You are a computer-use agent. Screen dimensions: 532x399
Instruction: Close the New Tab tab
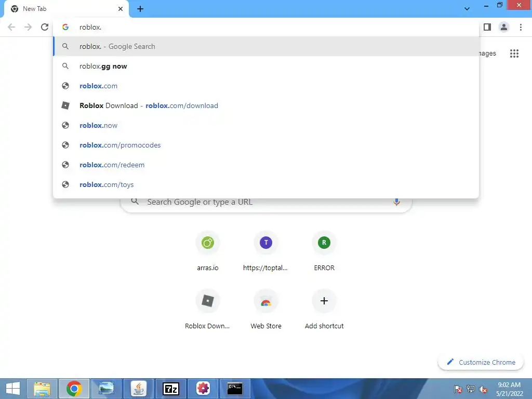pyautogui.click(x=121, y=9)
